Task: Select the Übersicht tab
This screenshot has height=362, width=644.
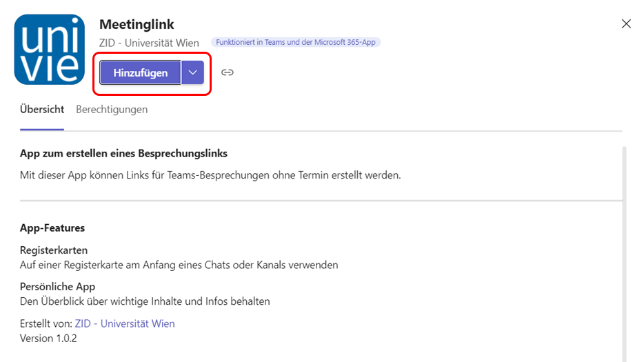Action: 42,110
